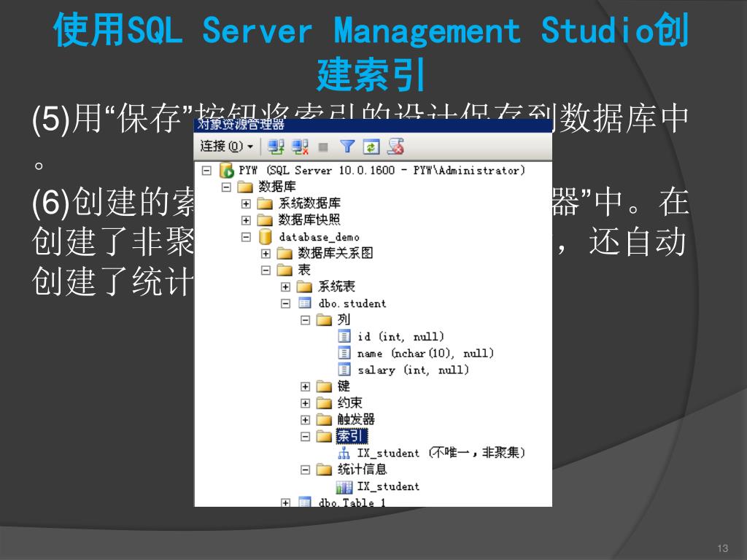747x560 pixels.
Task: Expand the dbo.Table_1 node
Action: pyautogui.click(x=285, y=503)
